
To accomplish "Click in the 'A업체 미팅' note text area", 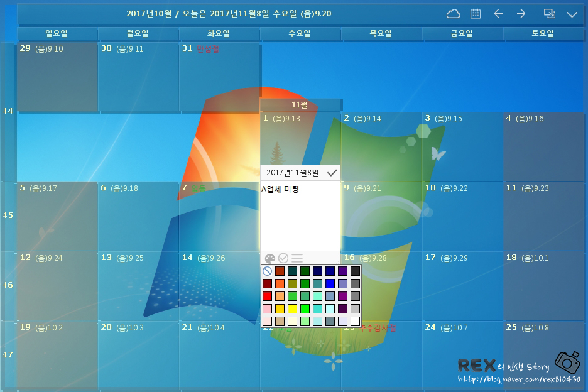I will [300, 215].
